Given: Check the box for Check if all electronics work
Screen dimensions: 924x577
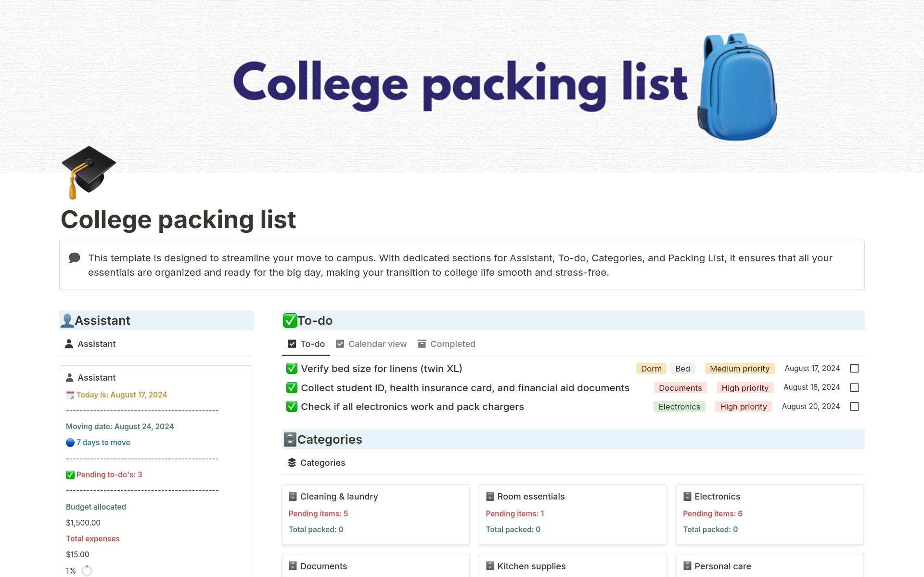Looking at the screenshot, I should click(x=855, y=407).
